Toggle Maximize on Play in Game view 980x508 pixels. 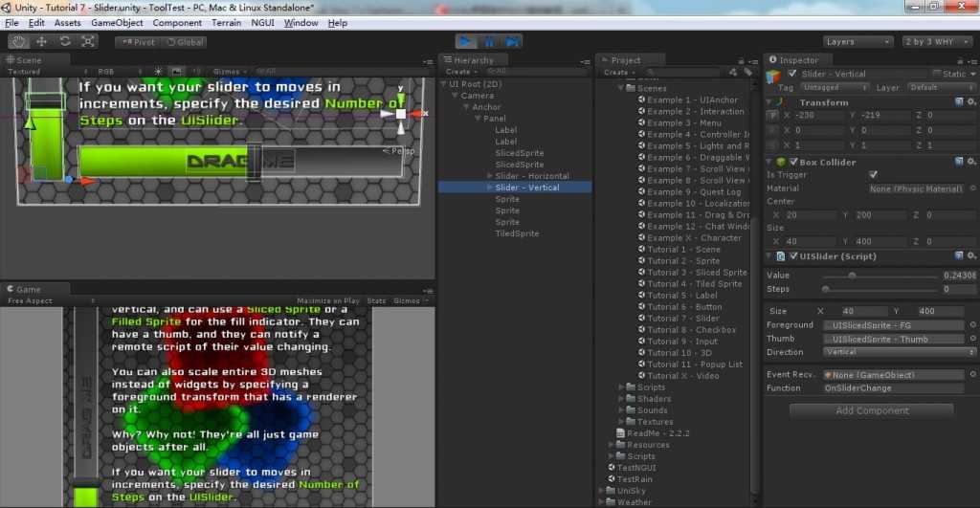click(328, 301)
